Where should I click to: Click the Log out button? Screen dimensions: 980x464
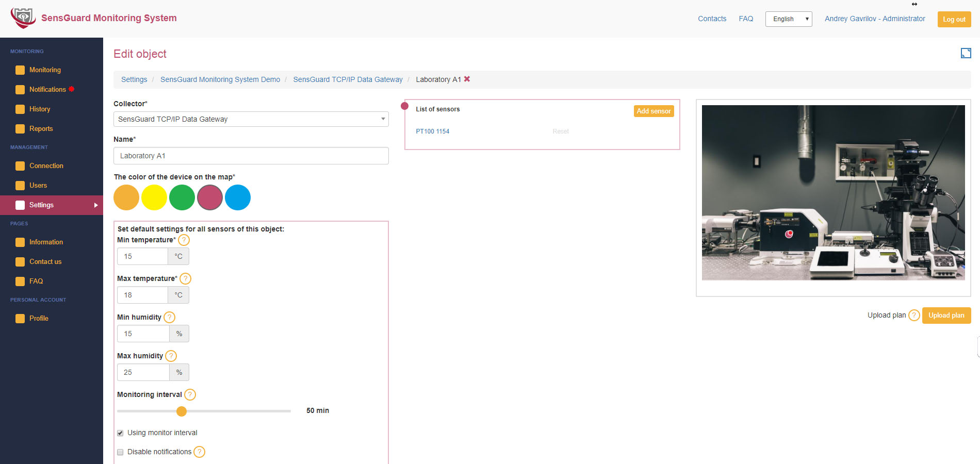[954, 20]
